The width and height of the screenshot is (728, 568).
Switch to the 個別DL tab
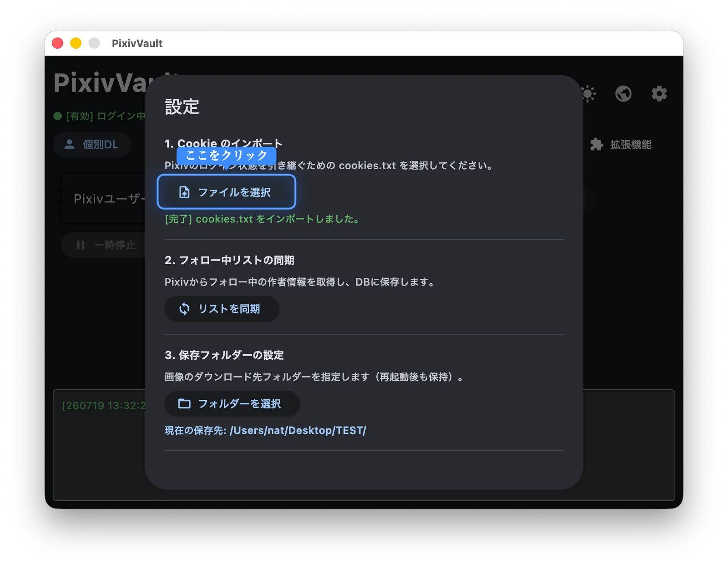[92, 145]
